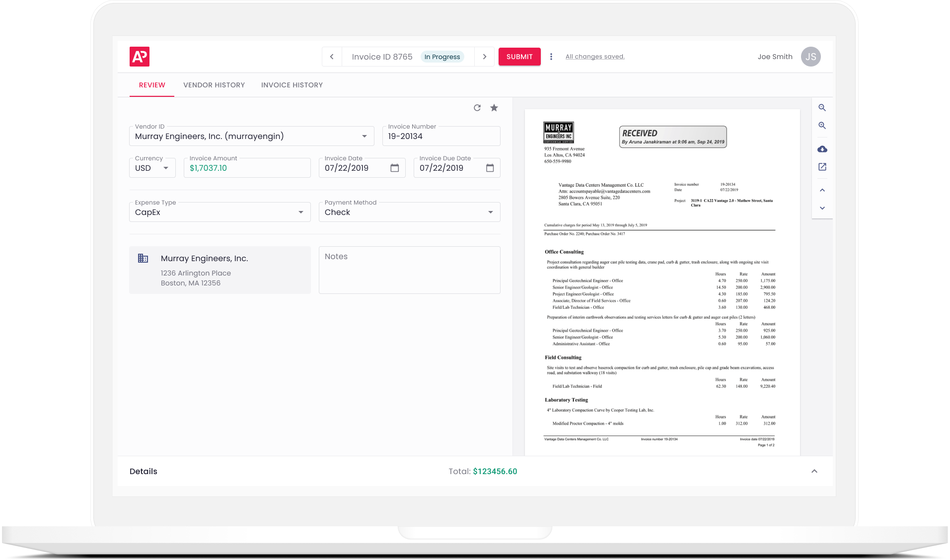
Task: Click the Submit button
Action: 519,57
